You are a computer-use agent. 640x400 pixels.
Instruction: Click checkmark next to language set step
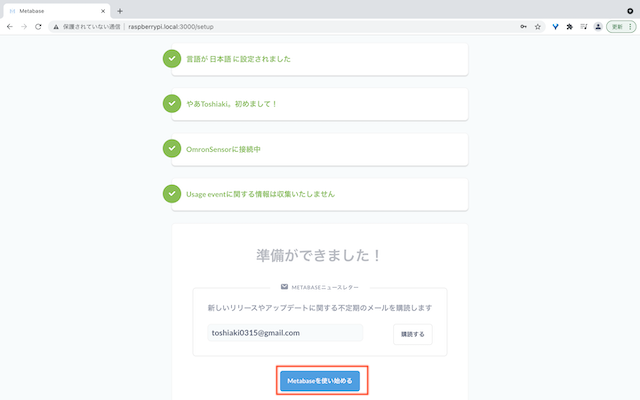pyautogui.click(x=172, y=59)
